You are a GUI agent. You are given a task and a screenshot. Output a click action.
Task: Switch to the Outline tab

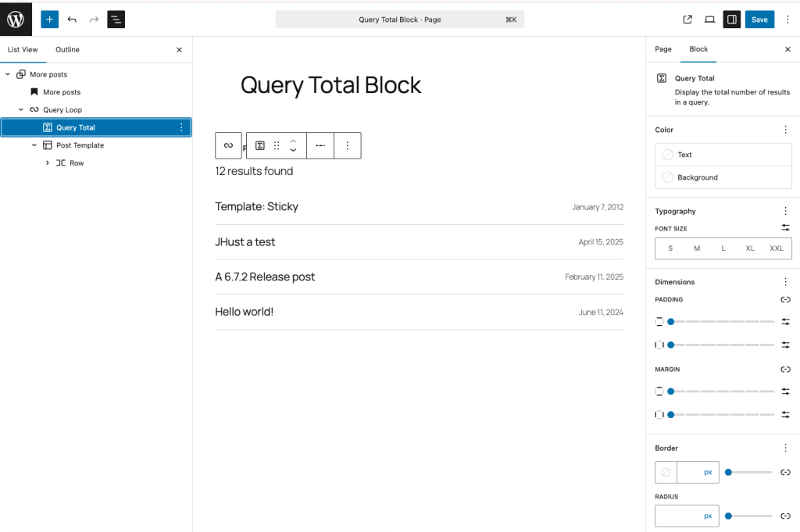pyautogui.click(x=67, y=49)
